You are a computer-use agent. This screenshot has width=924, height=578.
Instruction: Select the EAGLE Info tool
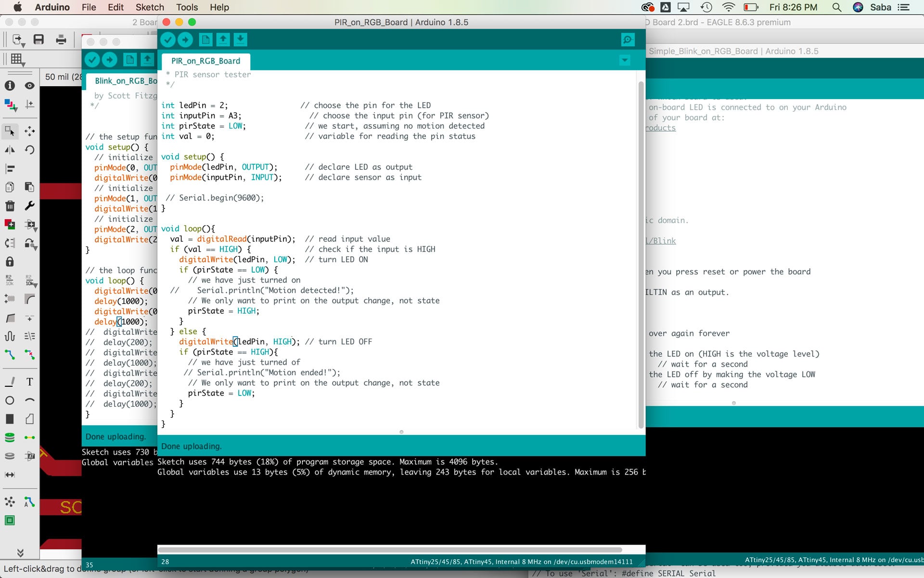(x=10, y=86)
